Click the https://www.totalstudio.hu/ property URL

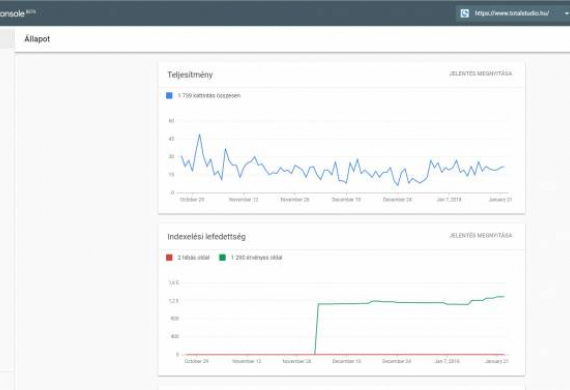click(511, 13)
